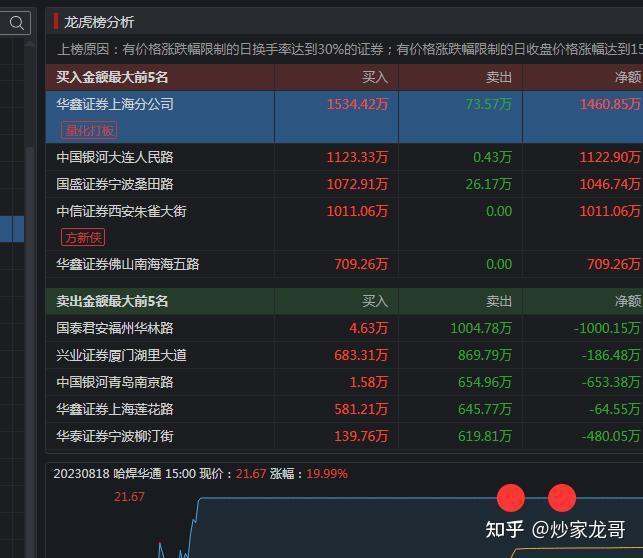
Task: Click net amount -1000.15万
Action: click(607, 328)
